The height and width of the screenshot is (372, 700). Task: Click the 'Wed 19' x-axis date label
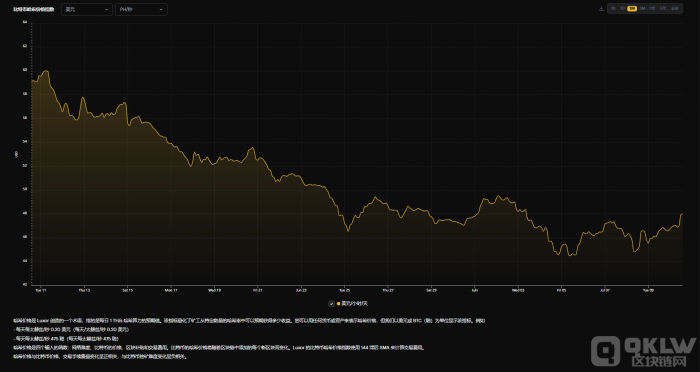click(214, 290)
